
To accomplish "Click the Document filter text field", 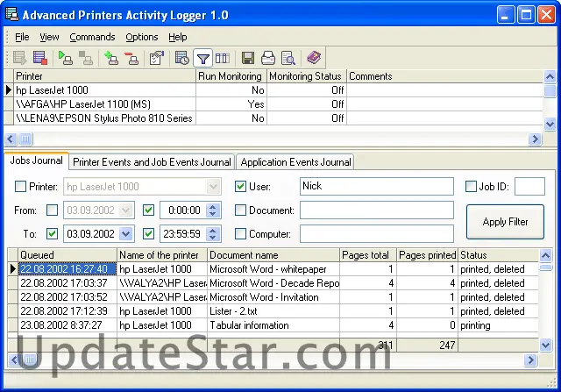I will (377, 210).
